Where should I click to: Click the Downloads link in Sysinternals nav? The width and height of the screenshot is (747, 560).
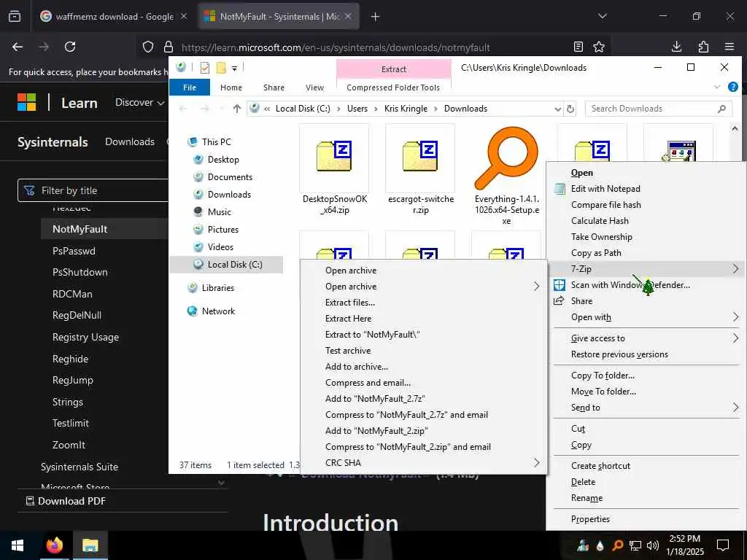coord(130,142)
